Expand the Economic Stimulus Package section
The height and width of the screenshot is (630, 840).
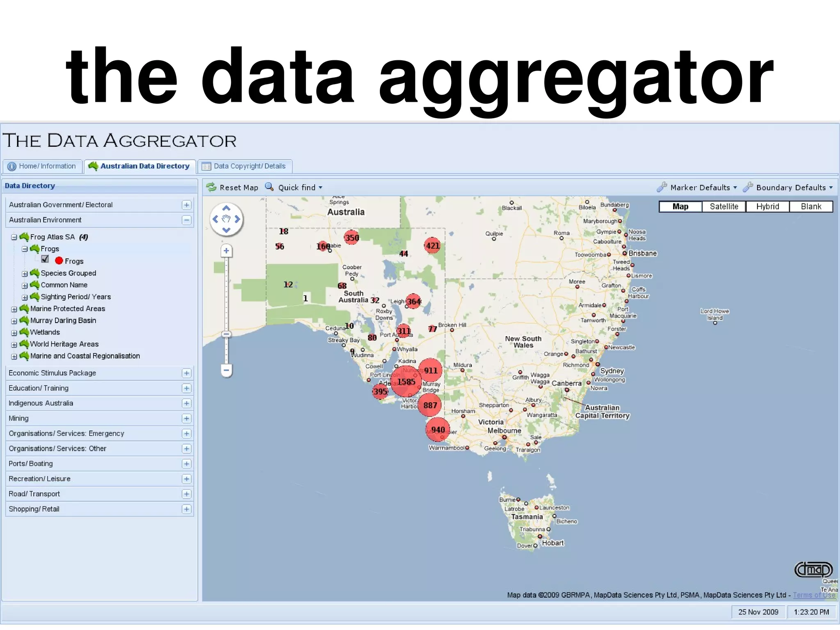pos(187,373)
